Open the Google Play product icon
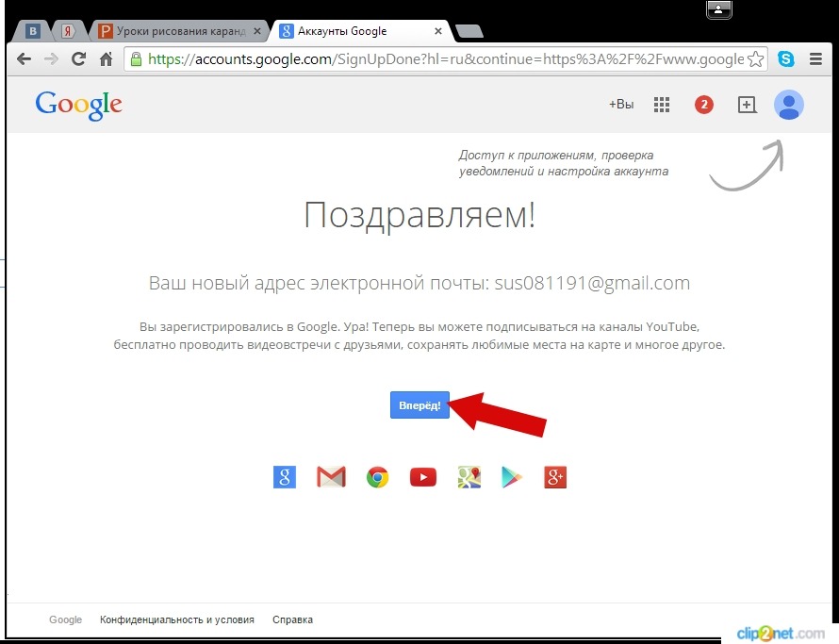The width and height of the screenshot is (839, 644). (x=512, y=477)
